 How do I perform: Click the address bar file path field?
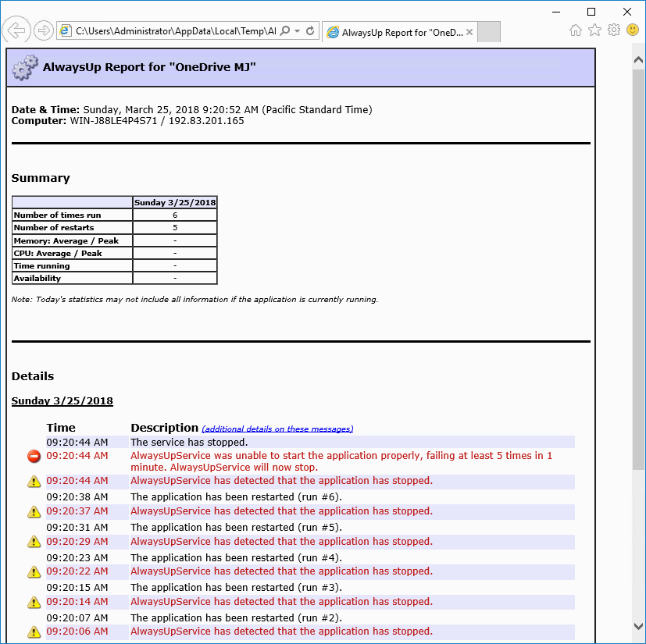(x=176, y=31)
